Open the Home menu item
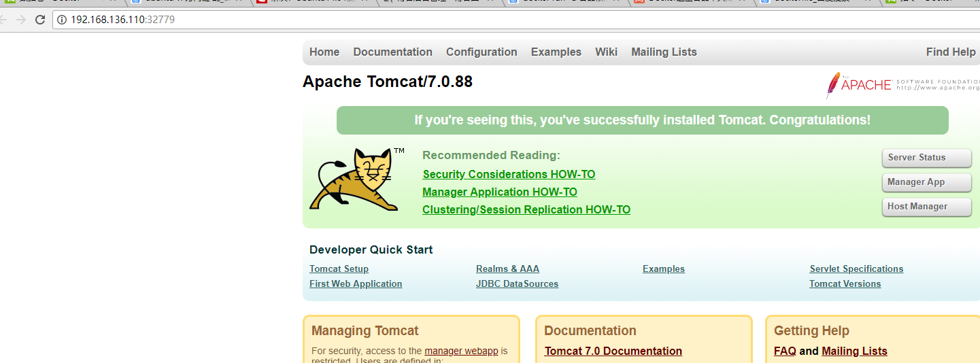Viewport: 980px width, 363px height. (x=324, y=52)
